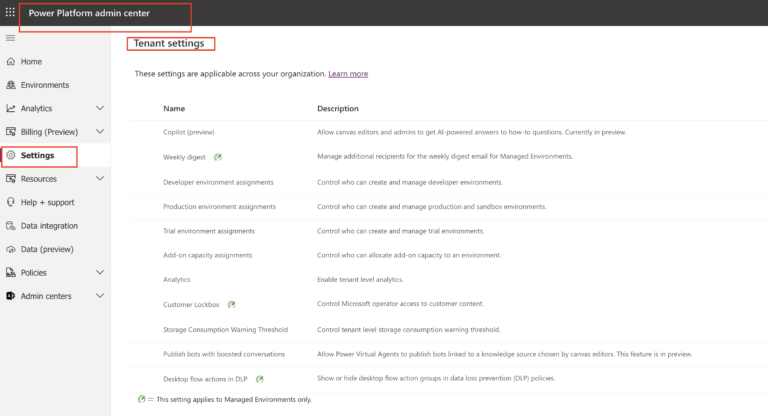Go to Home in the sidebar
Image resolution: width=768 pixels, height=416 pixels.
pyautogui.click(x=31, y=61)
